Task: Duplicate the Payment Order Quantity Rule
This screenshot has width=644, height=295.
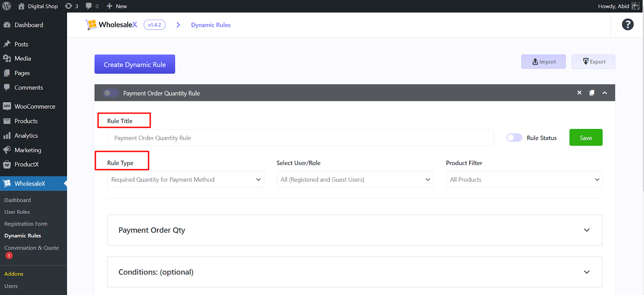Action: (x=592, y=92)
